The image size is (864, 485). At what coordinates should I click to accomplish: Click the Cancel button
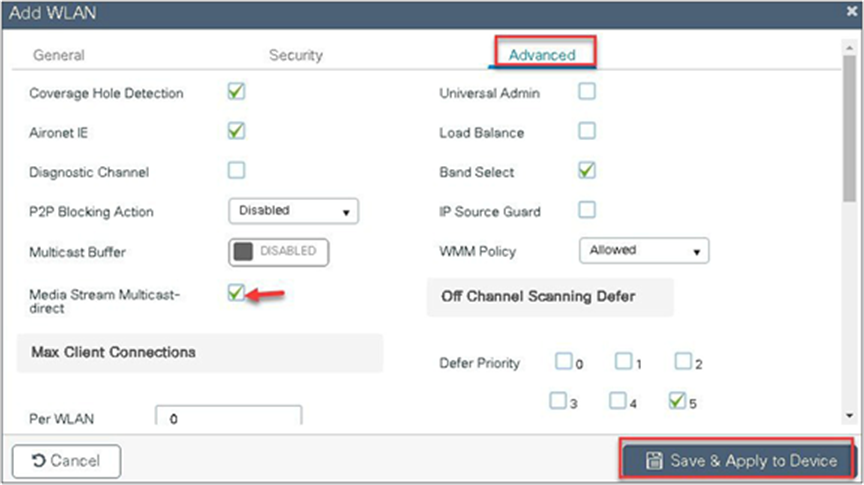[x=66, y=461]
